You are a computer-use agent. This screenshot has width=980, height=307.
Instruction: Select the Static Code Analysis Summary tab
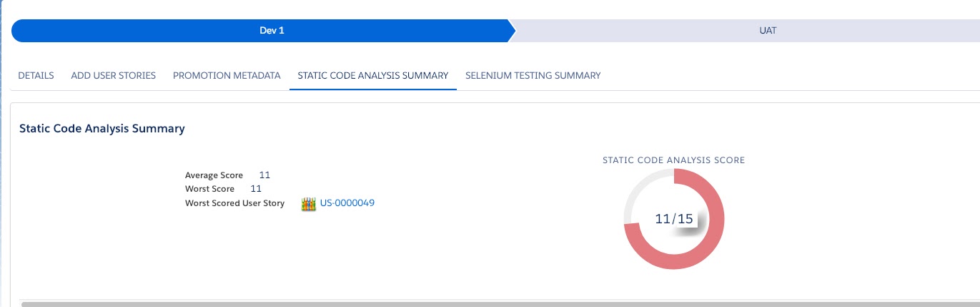tap(372, 75)
